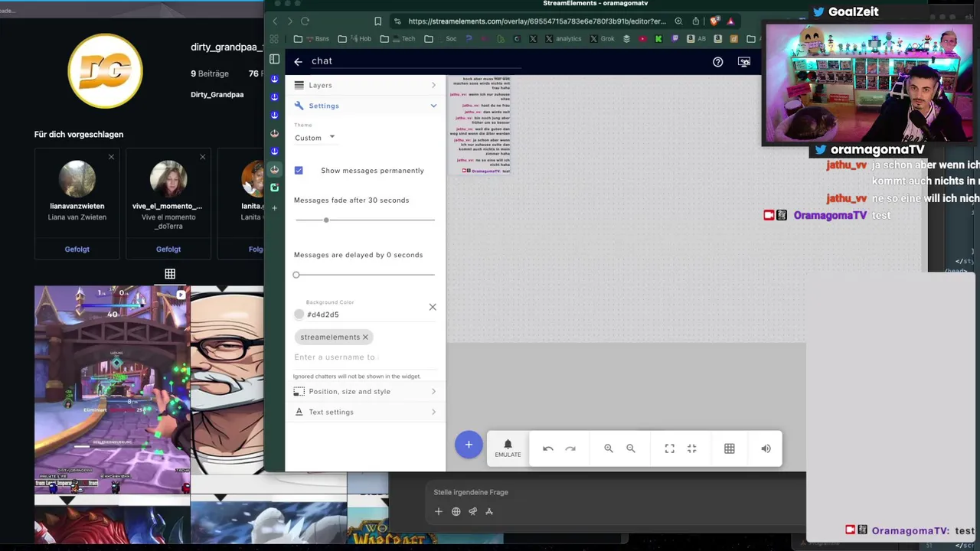
Task: Expand the Layers section
Action: click(365, 85)
